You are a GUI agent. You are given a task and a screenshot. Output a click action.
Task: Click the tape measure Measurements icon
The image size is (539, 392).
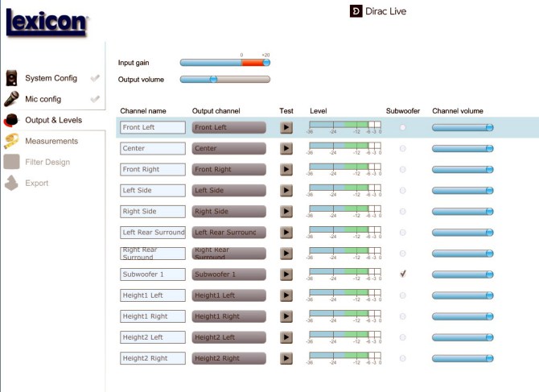(12, 141)
